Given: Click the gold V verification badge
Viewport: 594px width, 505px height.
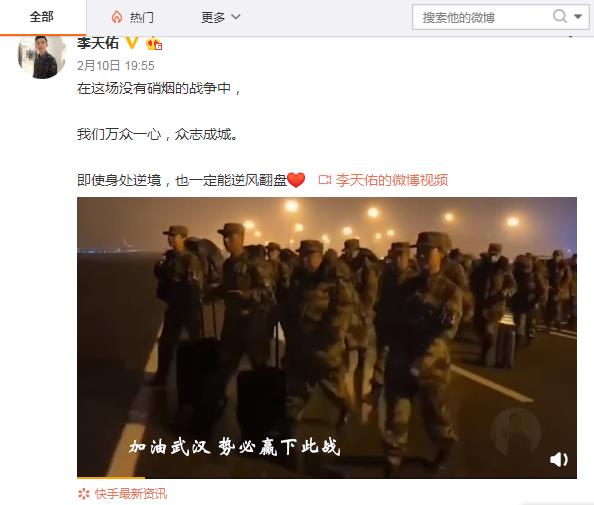Looking at the screenshot, I should coord(132,43).
